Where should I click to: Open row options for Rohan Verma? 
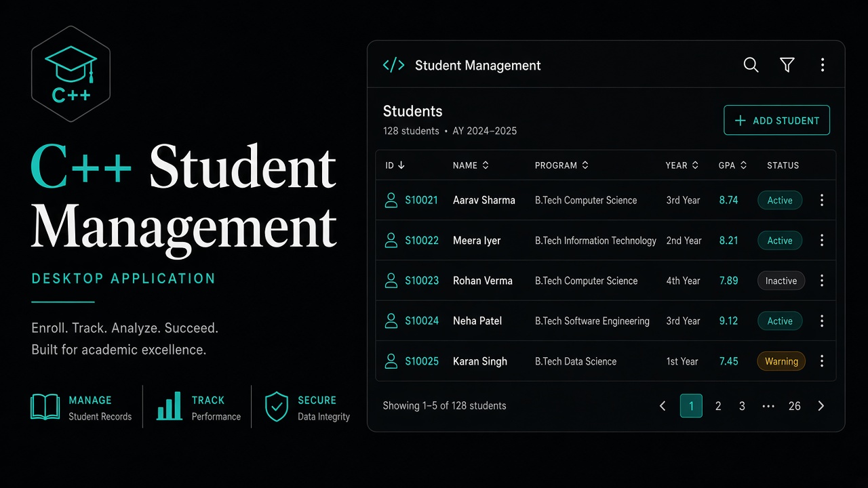point(822,281)
